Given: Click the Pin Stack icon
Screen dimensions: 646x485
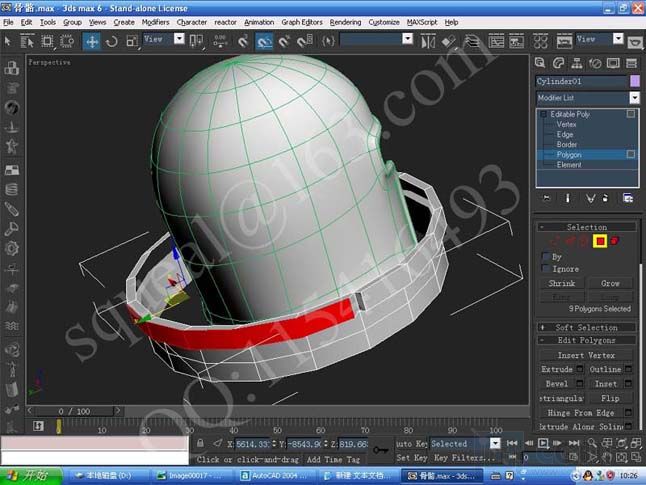Looking at the screenshot, I should tap(546, 198).
